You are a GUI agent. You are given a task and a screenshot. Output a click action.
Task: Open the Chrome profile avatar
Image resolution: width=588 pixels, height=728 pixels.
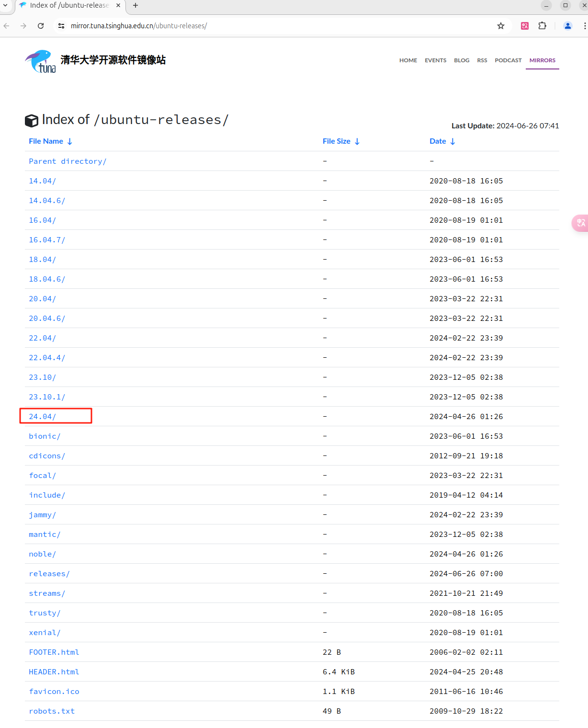tap(568, 26)
